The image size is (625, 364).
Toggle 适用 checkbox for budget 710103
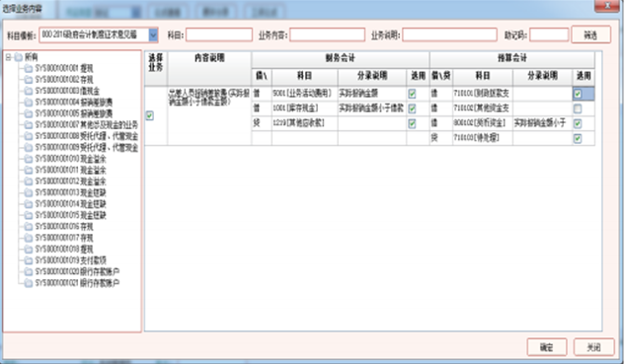[x=578, y=138]
